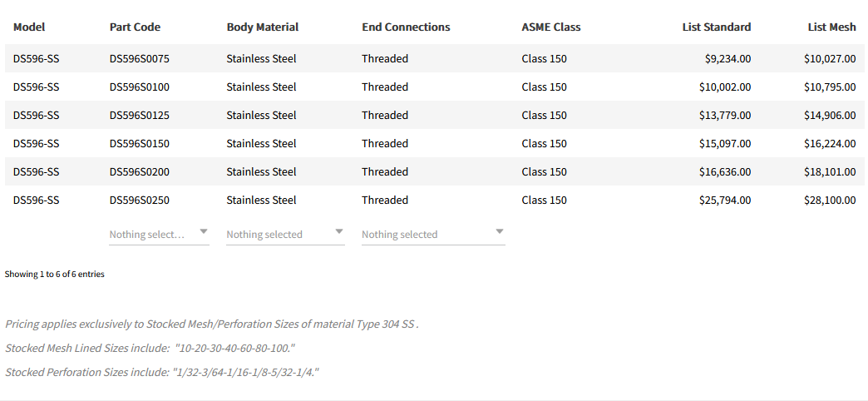Select part code DS596S0100 cell
868x401 pixels.
point(139,87)
